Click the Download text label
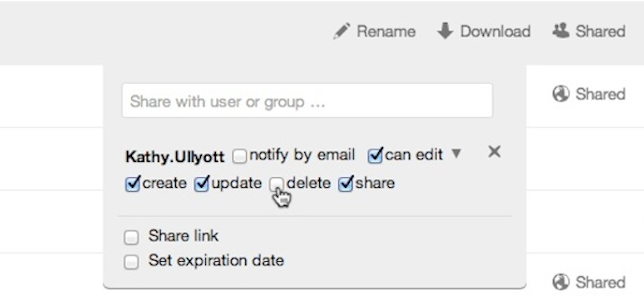 (x=495, y=32)
